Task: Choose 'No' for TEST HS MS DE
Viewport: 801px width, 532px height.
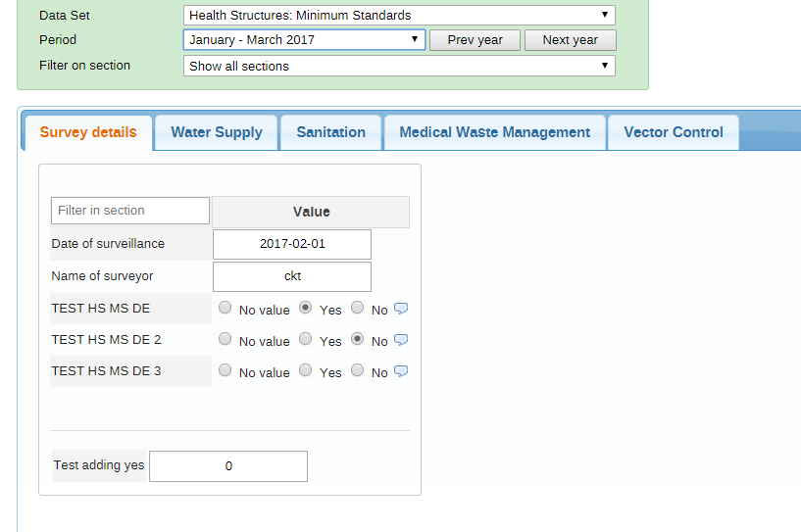Action: coord(357,308)
